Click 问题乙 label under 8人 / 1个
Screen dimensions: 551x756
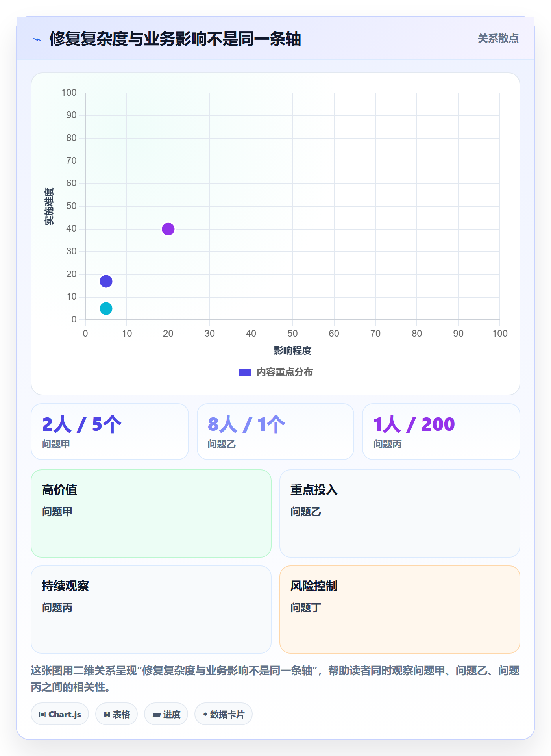coord(222,445)
